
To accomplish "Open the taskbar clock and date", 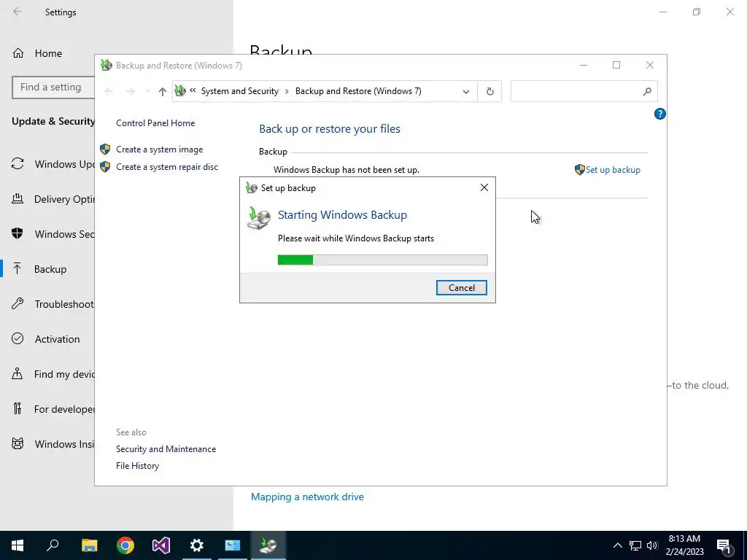I will point(684,545).
